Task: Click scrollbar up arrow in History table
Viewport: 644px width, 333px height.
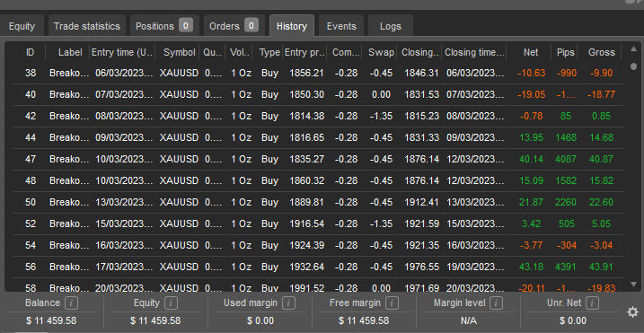Action: pos(633,48)
